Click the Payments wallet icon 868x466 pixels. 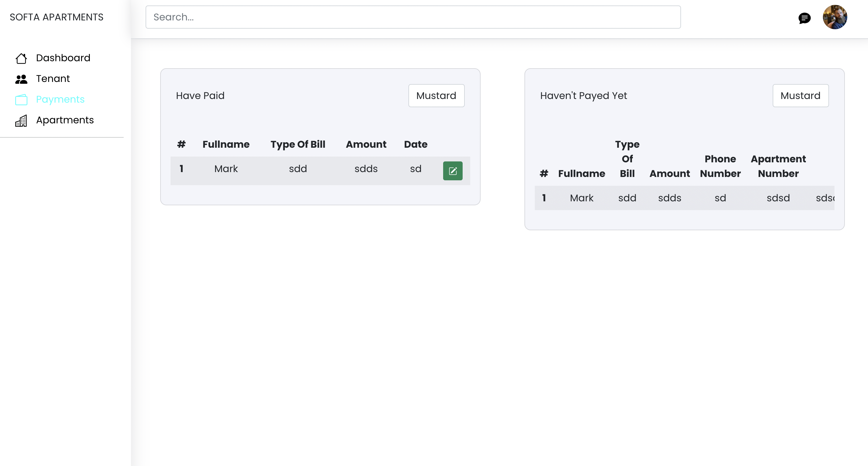pyautogui.click(x=21, y=100)
